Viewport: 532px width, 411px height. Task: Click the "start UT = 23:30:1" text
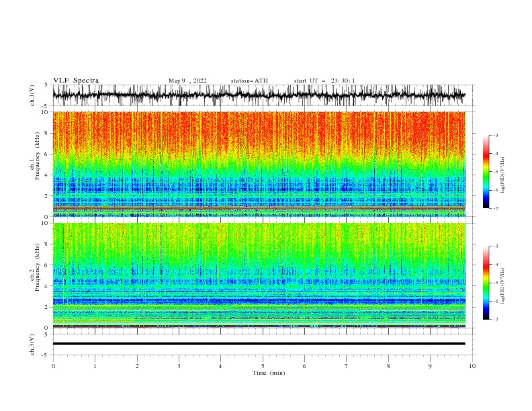click(x=324, y=81)
